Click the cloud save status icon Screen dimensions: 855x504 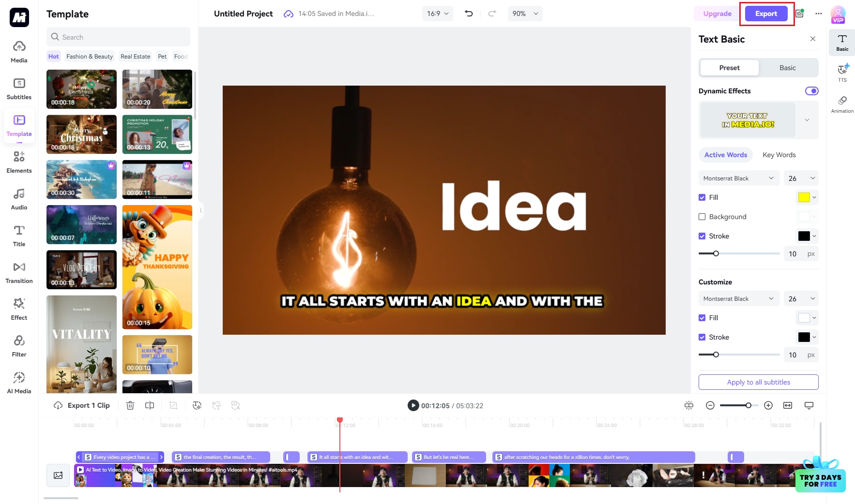pos(289,14)
